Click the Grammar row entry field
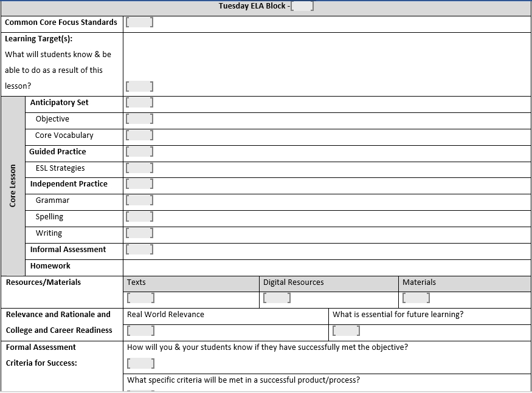This screenshot has height=393, width=532. tap(139, 200)
